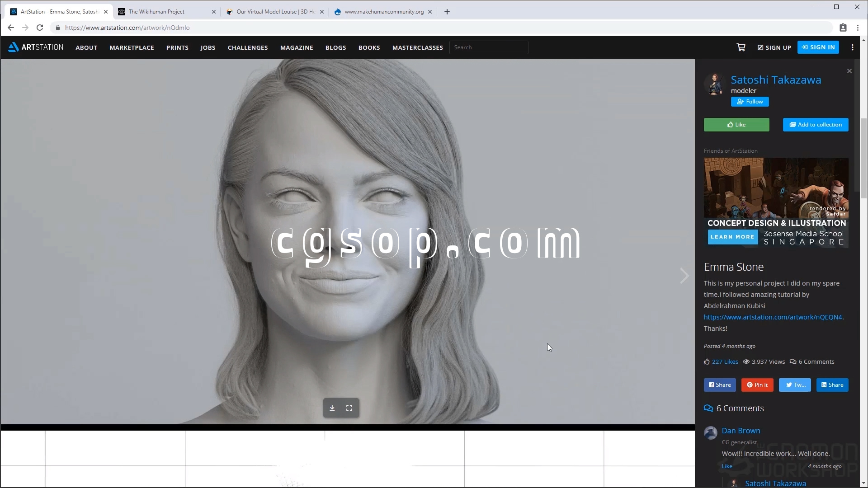
Task: Toggle Follow for Satoshi Takazawa
Action: point(750,102)
